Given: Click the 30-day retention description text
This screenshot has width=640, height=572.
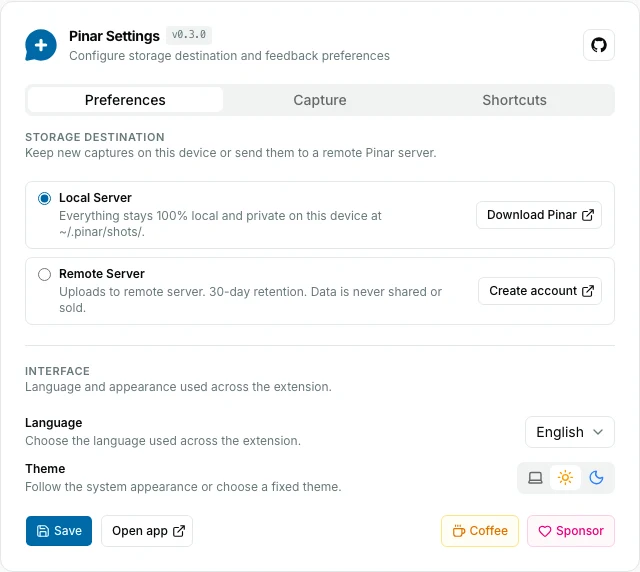Looking at the screenshot, I should point(250,300).
